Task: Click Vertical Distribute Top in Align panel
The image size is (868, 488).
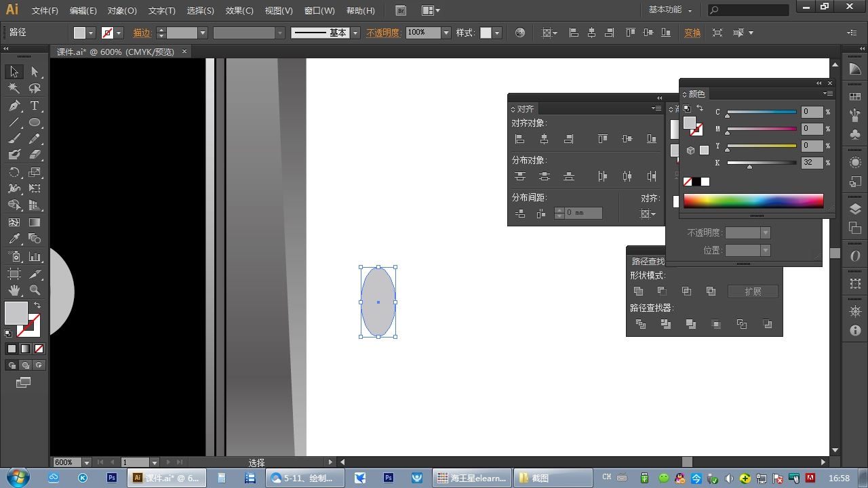Action: 520,176
